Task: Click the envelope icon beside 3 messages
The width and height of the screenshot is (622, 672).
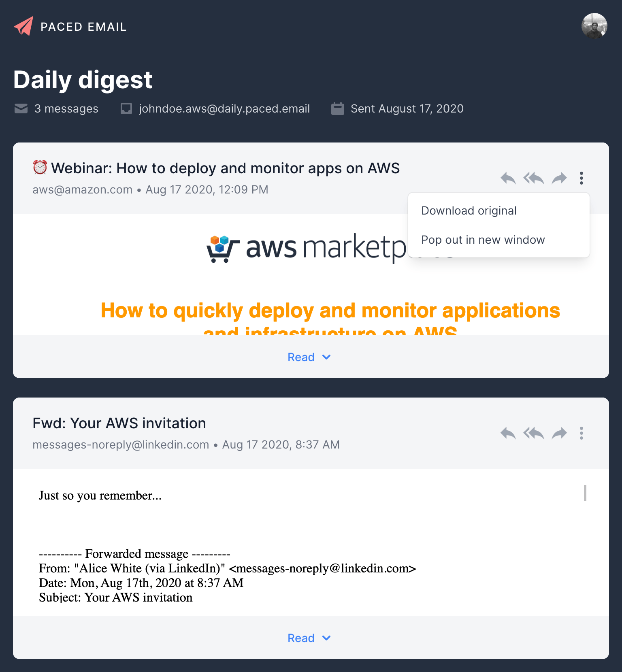Action: click(21, 108)
